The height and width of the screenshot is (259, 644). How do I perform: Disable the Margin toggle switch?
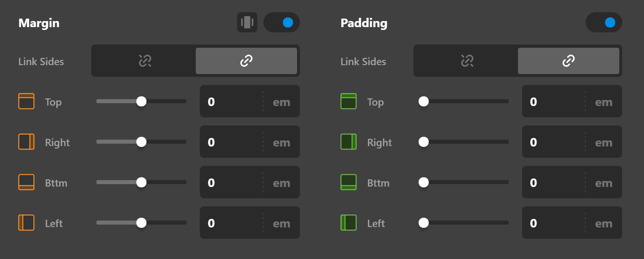click(x=282, y=22)
